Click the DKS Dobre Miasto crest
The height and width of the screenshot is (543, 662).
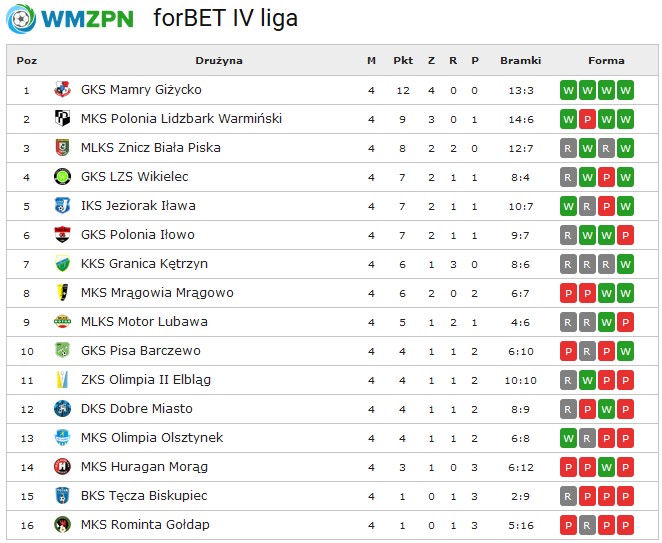[x=62, y=409]
